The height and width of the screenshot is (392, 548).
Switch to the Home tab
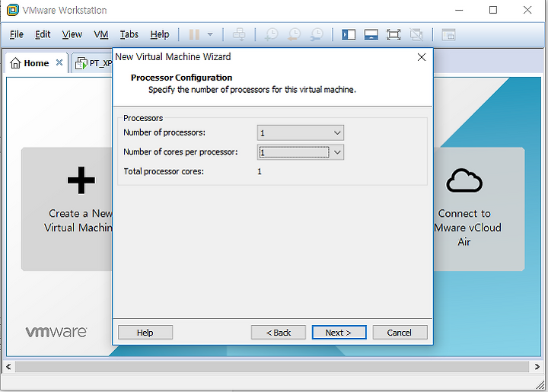[x=36, y=63]
